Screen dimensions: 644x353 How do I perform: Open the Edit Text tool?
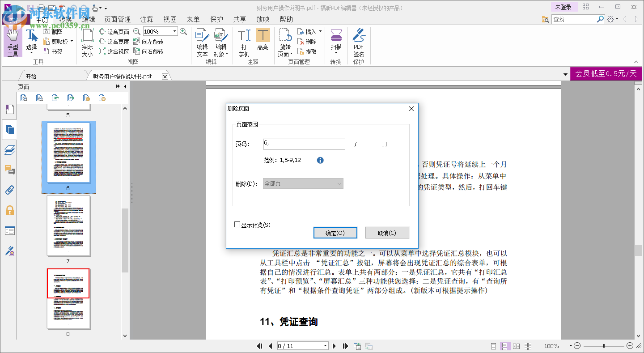pos(202,42)
